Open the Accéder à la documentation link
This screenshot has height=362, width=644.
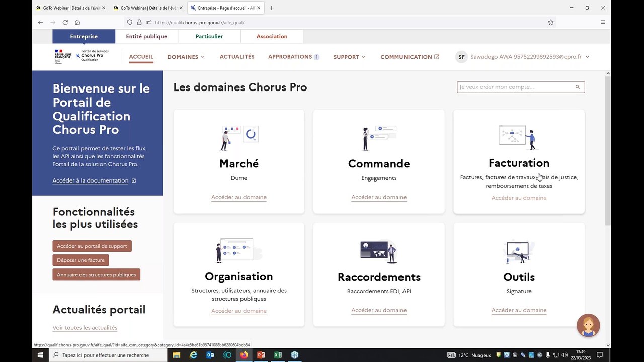click(94, 180)
